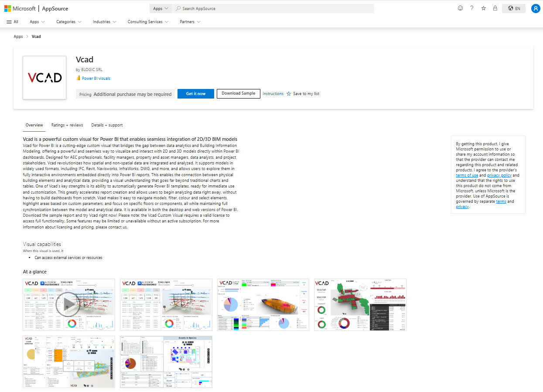Open the Clash Detective screenshot thumbnail
The width and height of the screenshot is (543, 392).
point(69,361)
